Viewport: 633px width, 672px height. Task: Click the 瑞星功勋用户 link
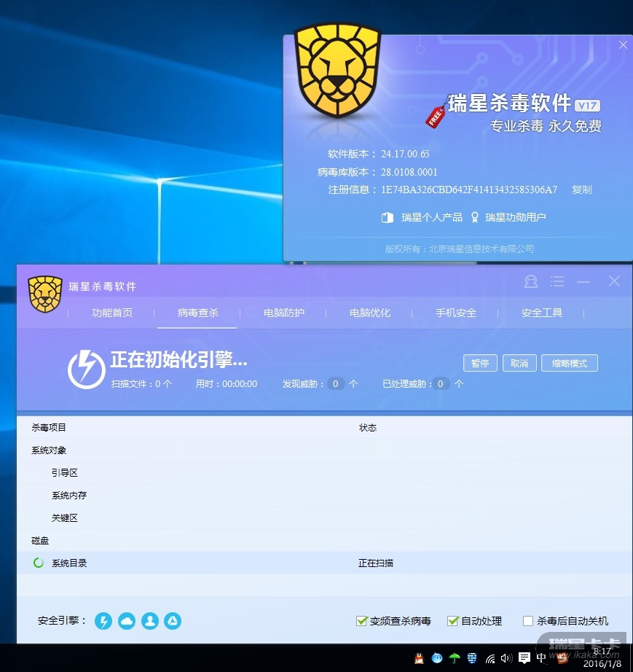[515, 217]
